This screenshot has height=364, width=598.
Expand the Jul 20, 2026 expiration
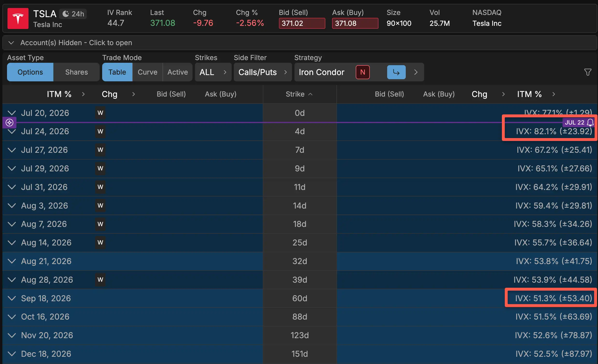point(12,113)
